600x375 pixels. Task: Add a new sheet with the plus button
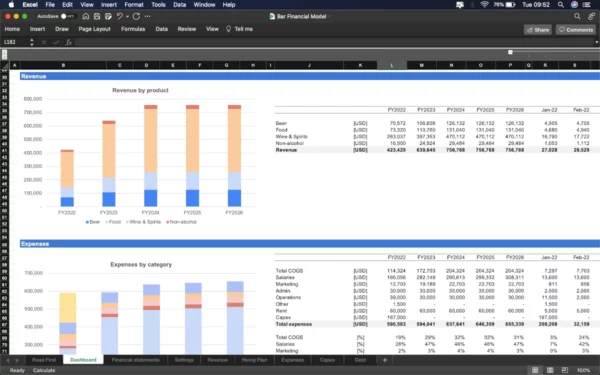(385, 360)
